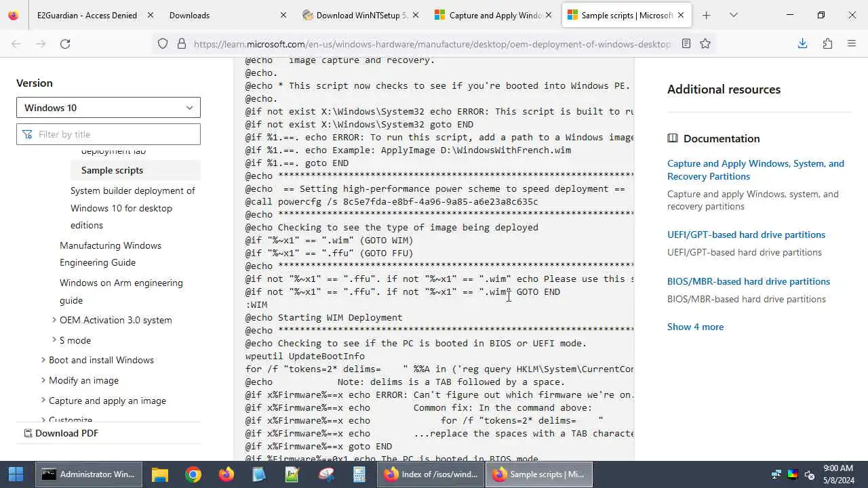Open the Extensions puzzle icon

[827, 43]
